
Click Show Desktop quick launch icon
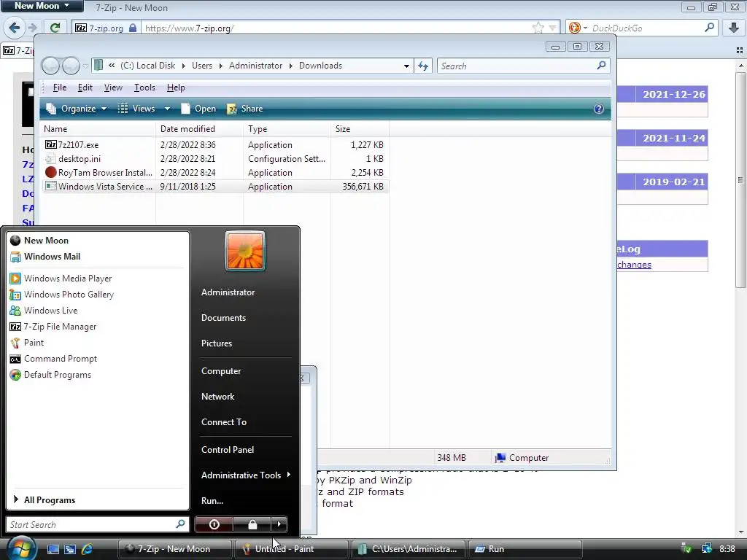coord(53,549)
